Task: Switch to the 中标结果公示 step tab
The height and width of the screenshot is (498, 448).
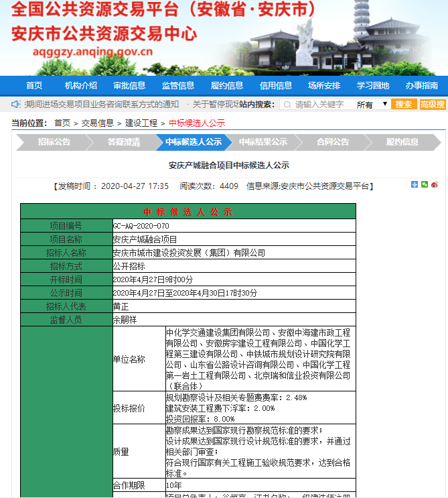Action: tap(263, 142)
